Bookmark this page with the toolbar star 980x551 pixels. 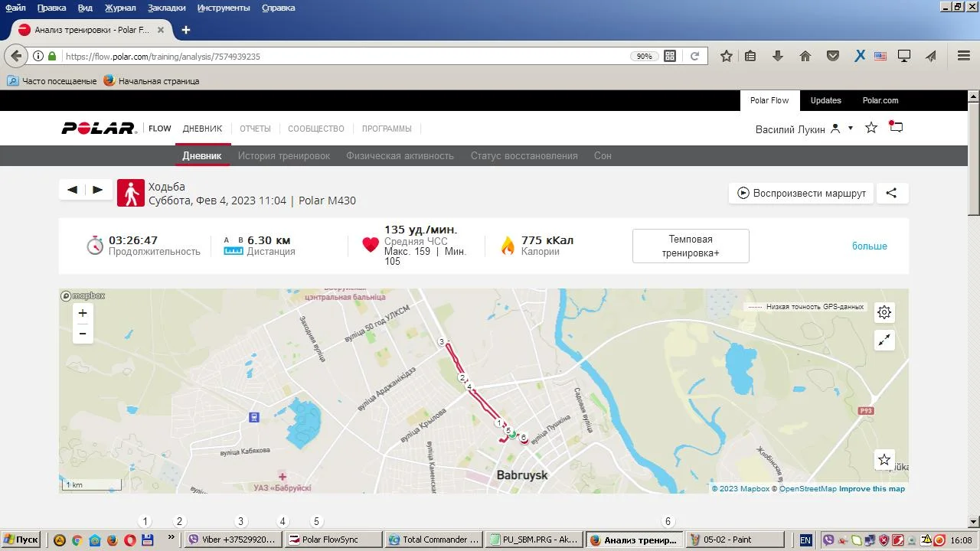click(x=727, y=56)
